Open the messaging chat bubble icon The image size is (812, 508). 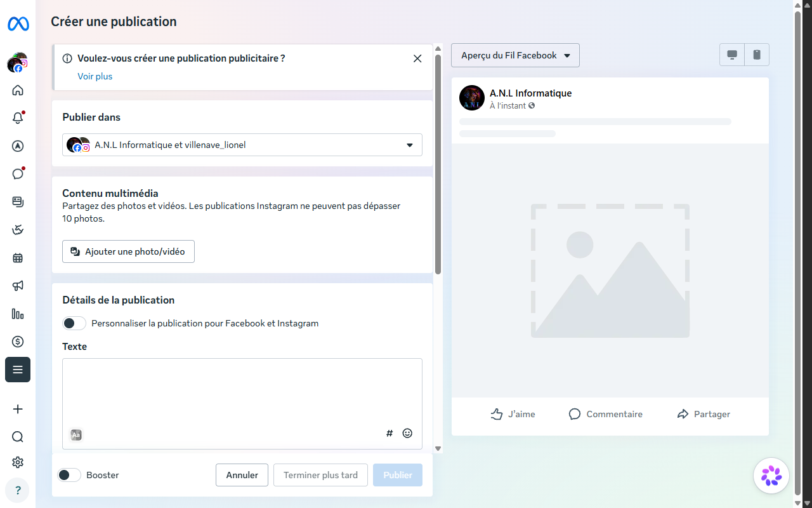[18, 174]
